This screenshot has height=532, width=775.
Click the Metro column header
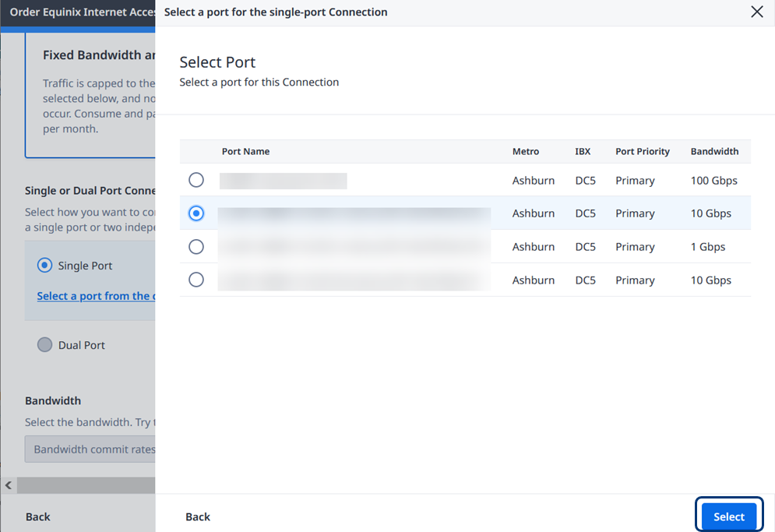(x=526, y=151)
